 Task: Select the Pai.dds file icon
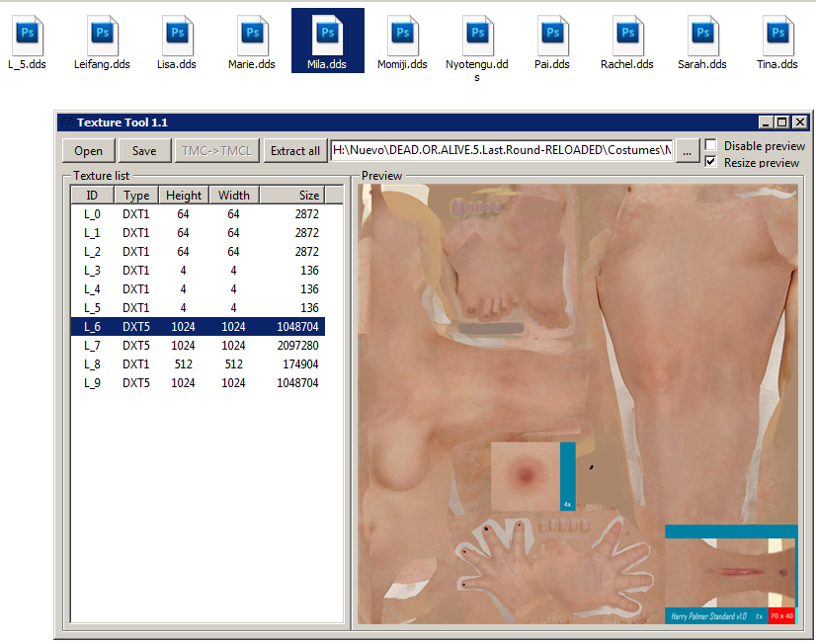[x=552, y=36]
